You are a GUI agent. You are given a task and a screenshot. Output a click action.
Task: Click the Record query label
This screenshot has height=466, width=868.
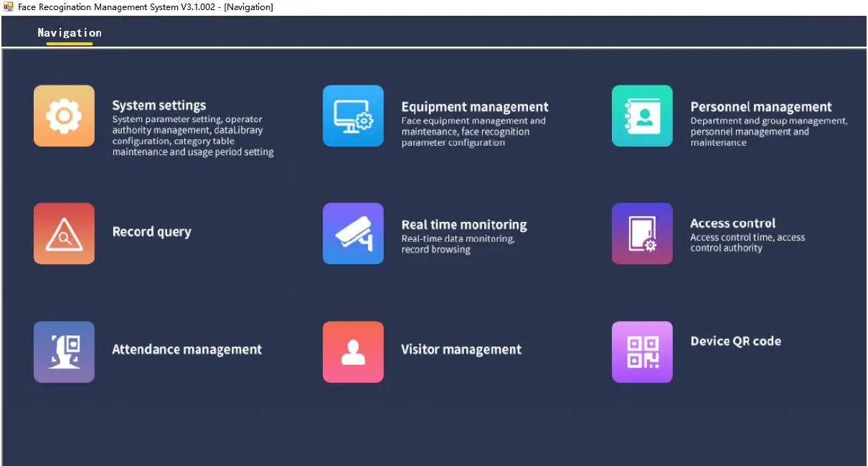(x=152, y=232)
